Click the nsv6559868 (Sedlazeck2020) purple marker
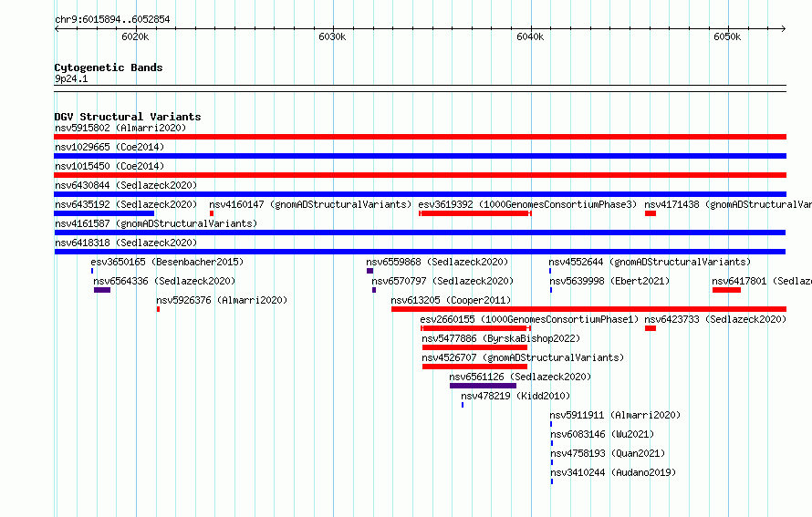The height and width of the screenshot is (517, 812). [x=370, y=271]
